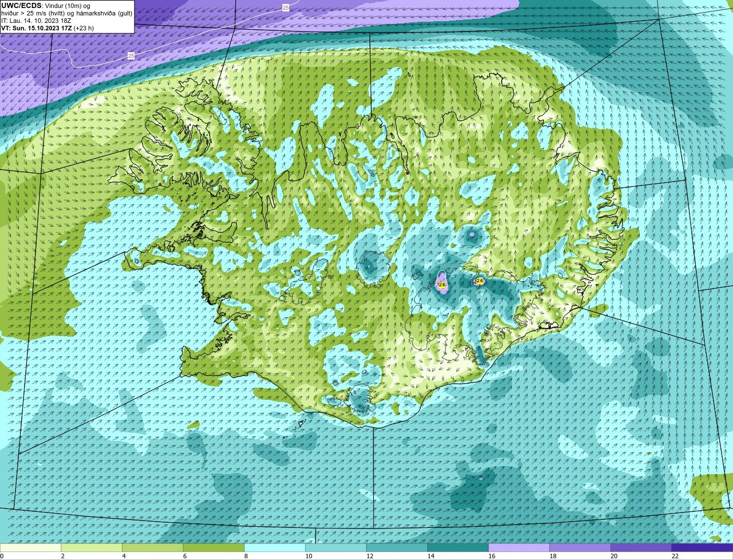The image size is (733, 560).
Task: Click the 14–16 m/s dark teal legend swatch
Action: click(x=458, y=547)
